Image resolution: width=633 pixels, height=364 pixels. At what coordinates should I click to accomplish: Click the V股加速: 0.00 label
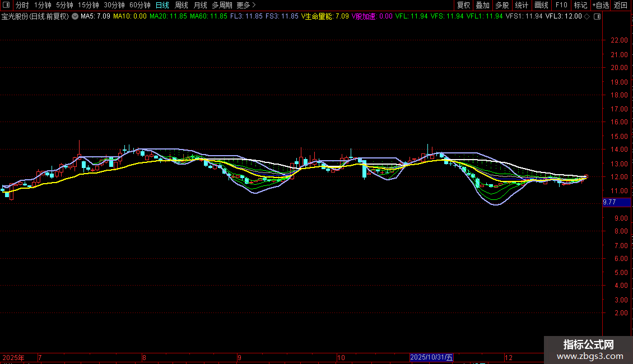[372, 17]
